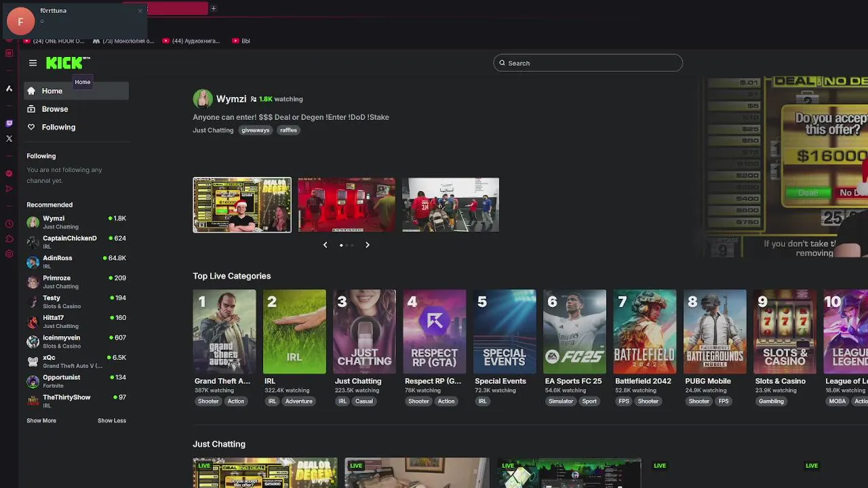The height and width of the screenshot is (488, 868).
Task: Collapse recommended with Show Less
Action: [x=112, y=421]
